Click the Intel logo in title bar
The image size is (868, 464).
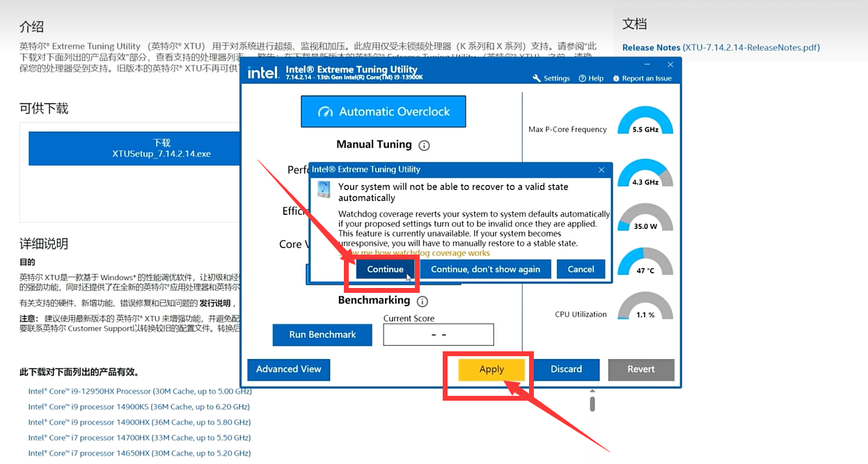tap(262, 73)
